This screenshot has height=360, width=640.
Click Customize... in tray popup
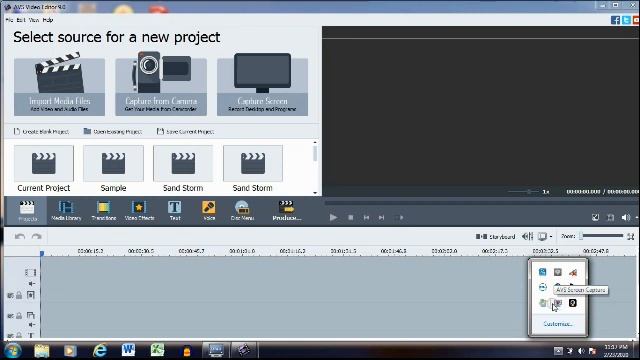(x=558, y=324)
